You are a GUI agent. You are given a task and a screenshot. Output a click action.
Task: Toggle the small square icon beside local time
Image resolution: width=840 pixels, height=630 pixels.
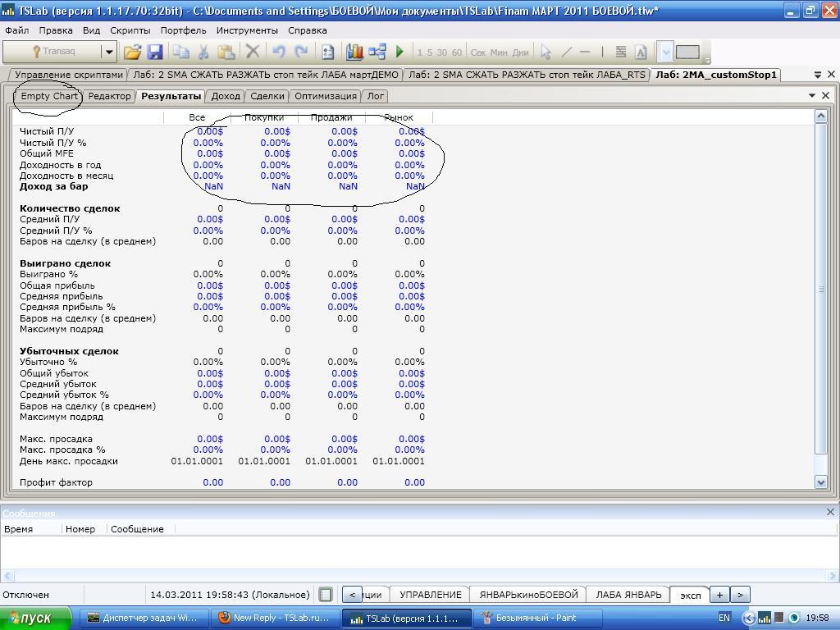click(326, 595)
